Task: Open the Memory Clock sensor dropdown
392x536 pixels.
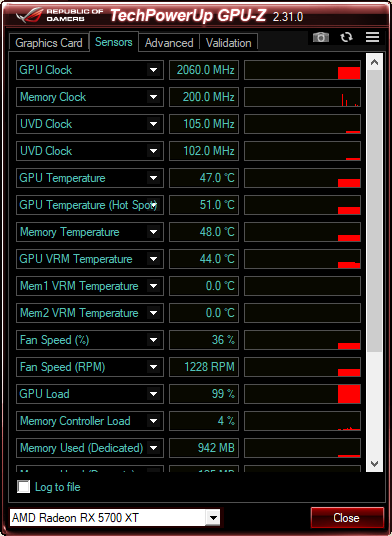Action: pos(153,97)
